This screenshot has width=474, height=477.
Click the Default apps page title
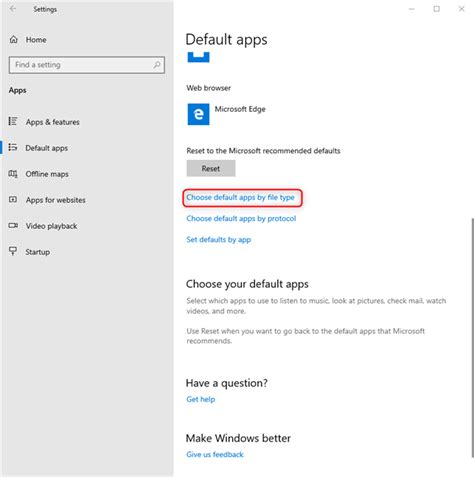click(x=226, y=39)
